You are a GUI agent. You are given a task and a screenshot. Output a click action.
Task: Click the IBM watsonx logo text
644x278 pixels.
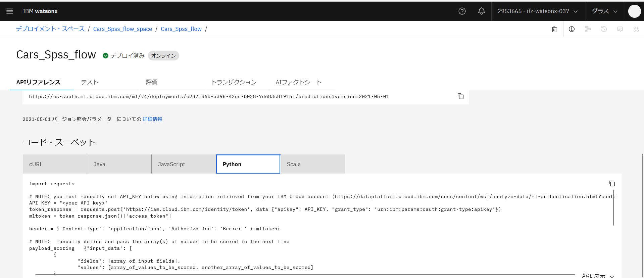click(40, 11)
